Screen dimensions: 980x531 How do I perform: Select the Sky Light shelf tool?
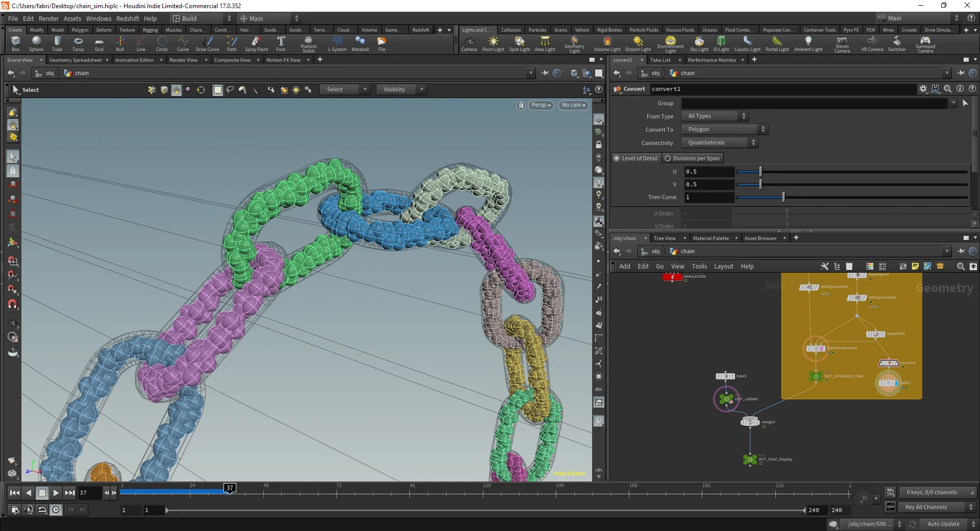699,43
